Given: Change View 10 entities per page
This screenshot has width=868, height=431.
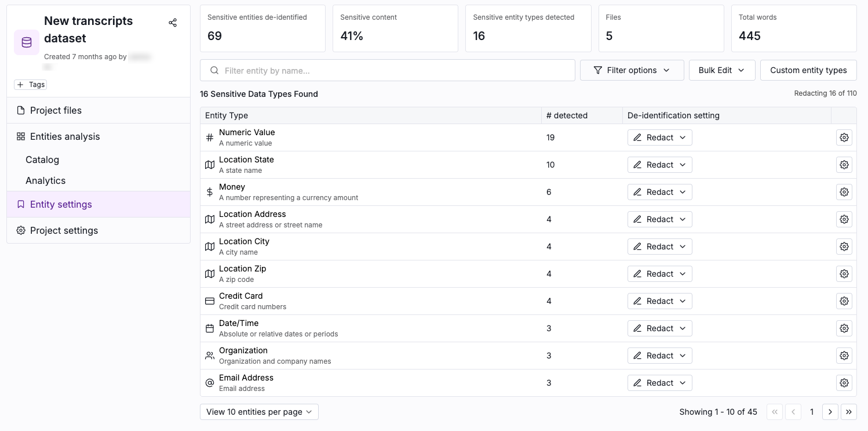Looking at the screenshot, I should pos(259,412).
